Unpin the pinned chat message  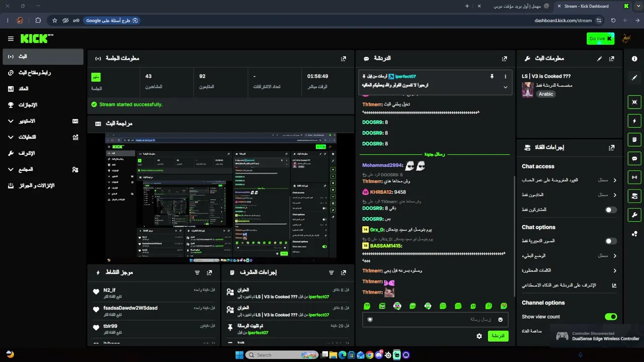(492, 76)
